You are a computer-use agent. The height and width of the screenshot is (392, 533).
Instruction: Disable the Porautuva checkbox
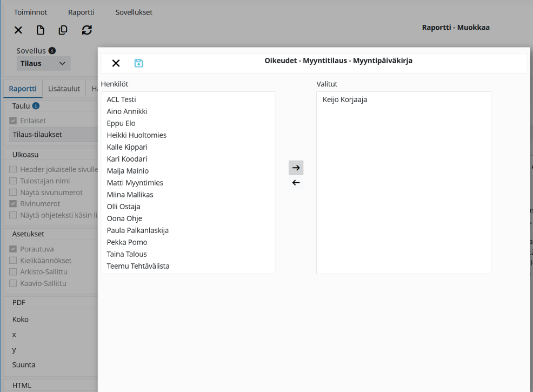tap(13, 249)
